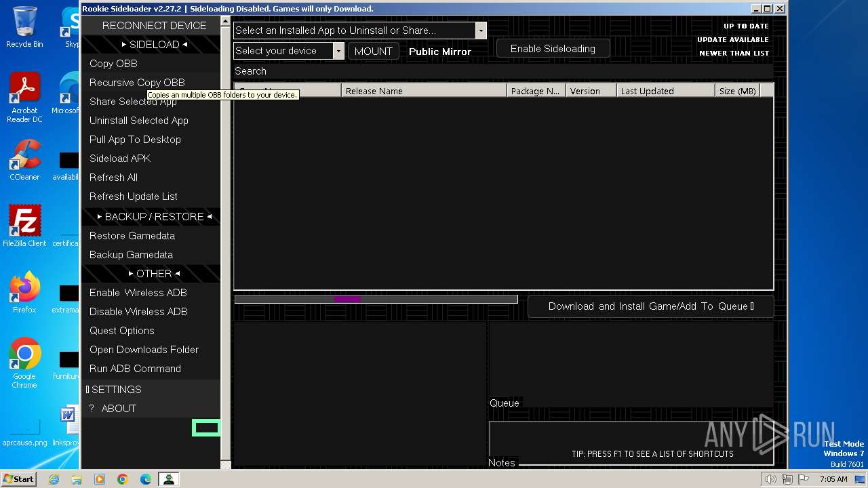Open Windows Explorer folder in taskbar
The height and width of the screenshot is (488, 868).
click(x=77, y=479)
